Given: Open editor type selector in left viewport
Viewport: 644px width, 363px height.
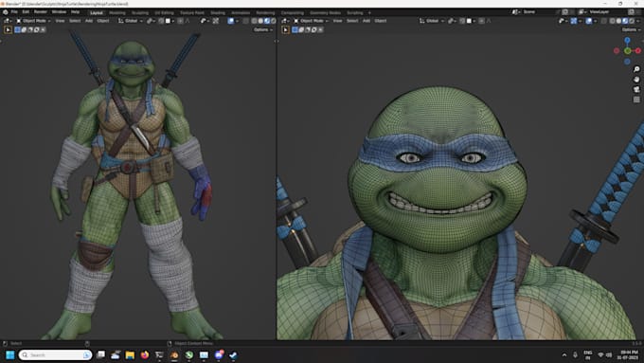Looking at the screenshot, I should [8, 21].
